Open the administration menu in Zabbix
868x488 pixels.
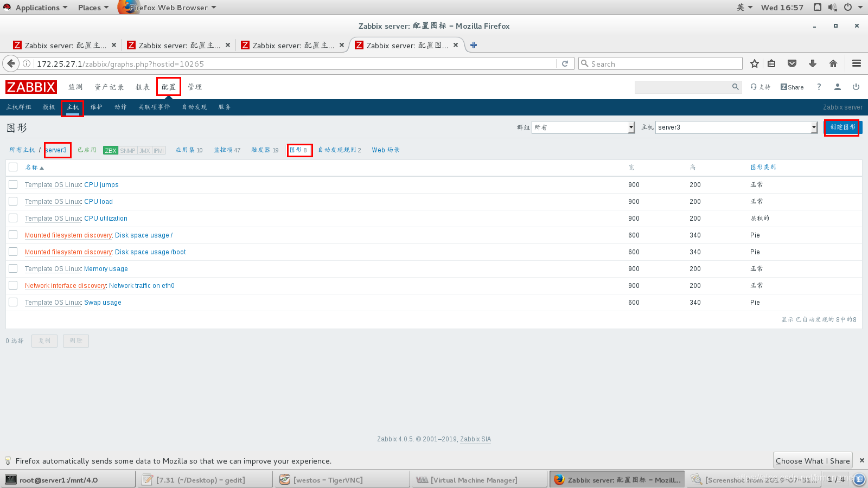tap(195, 87)
